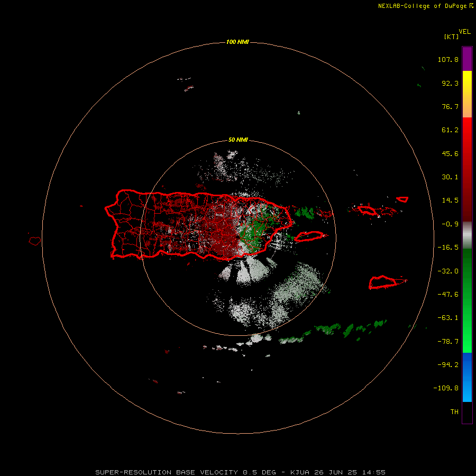The height and width of the screenshot is (476, 476).
Task: Click the [KT] units label
Action: pyautogui.click(x=451, y=36)
